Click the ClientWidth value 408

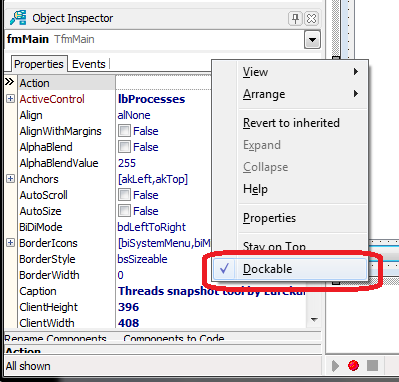coord(128,323)
